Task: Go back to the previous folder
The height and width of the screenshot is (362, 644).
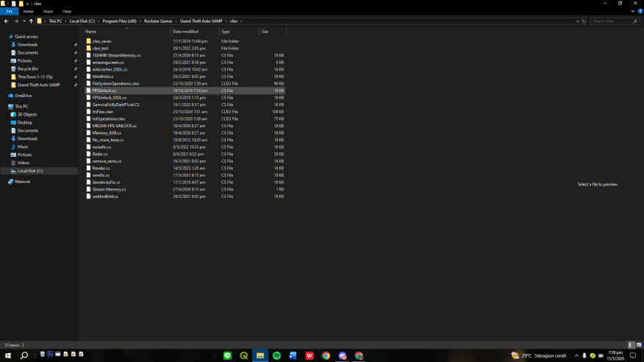Action: pos(6,21)
